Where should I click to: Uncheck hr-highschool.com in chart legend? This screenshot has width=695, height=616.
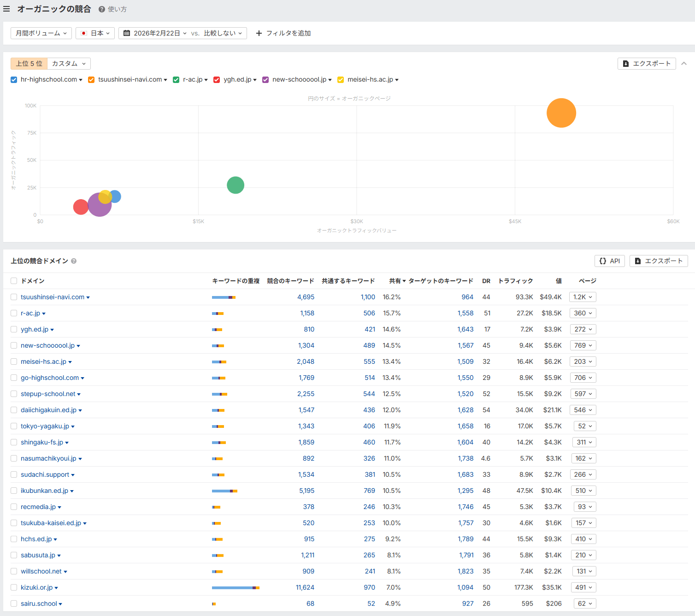[x=14, y=80]
